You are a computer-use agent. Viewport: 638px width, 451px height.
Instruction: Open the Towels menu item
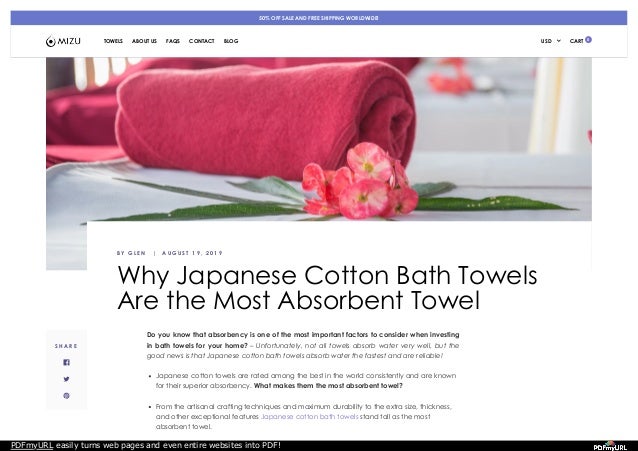(x=113, y=41)
